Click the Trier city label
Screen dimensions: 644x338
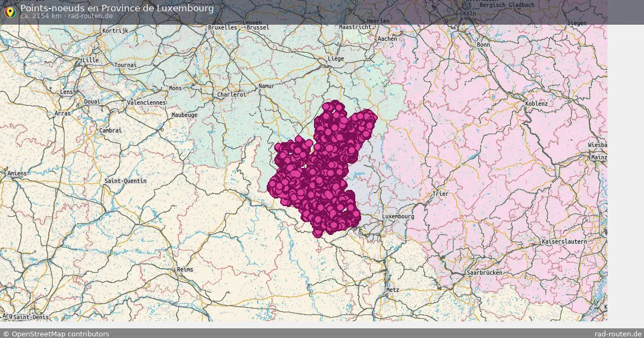pyautogui.click(x=440, y=194)
